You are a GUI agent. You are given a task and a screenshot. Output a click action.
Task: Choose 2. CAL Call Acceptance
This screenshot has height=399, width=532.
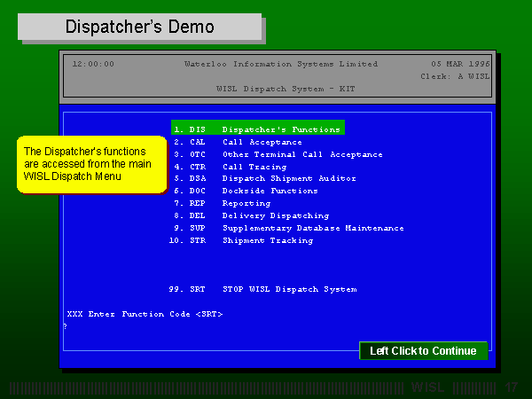click(238, 142)
